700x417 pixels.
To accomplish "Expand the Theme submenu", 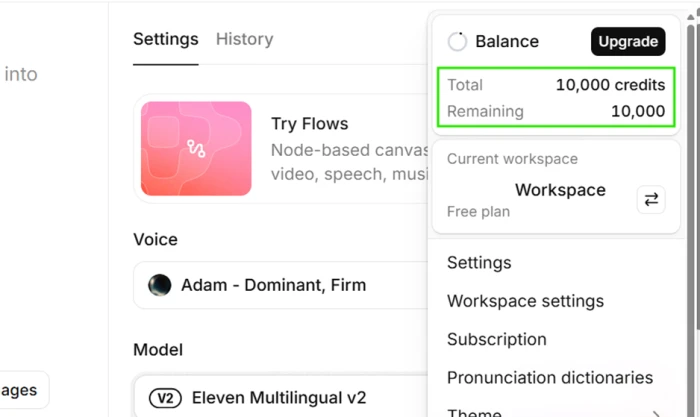I will point(554,411).
